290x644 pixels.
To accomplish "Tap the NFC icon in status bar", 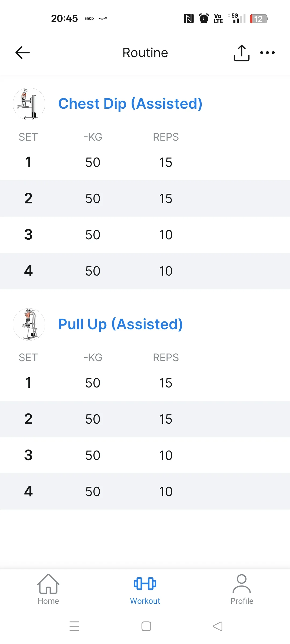I will pyautogui.click(x=189, y=19).
